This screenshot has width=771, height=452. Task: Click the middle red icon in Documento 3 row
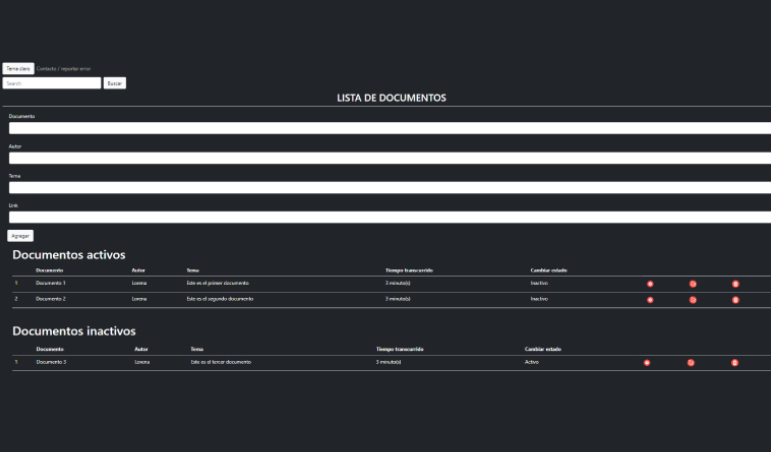click(x=691, y=363)
